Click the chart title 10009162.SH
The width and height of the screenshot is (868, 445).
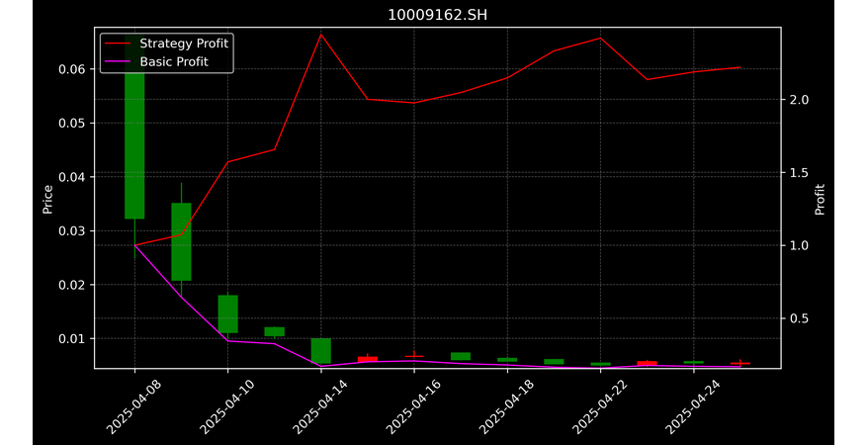(437, 15)
